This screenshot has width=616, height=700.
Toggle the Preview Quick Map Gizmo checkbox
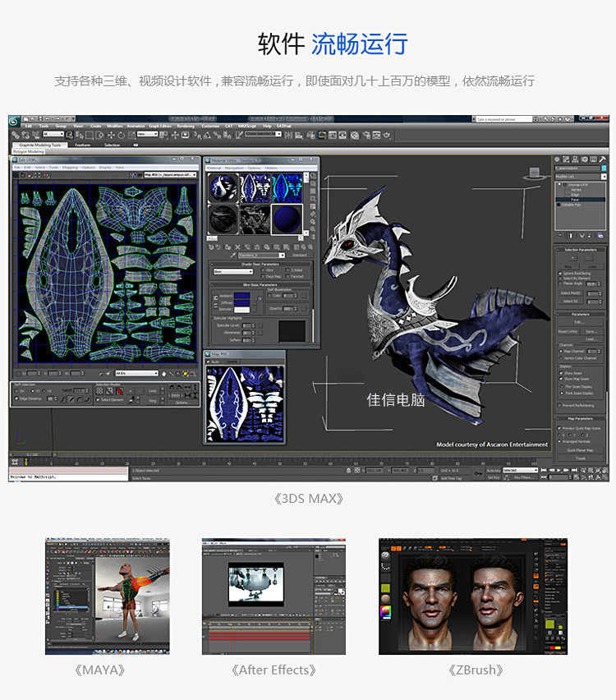559,428
